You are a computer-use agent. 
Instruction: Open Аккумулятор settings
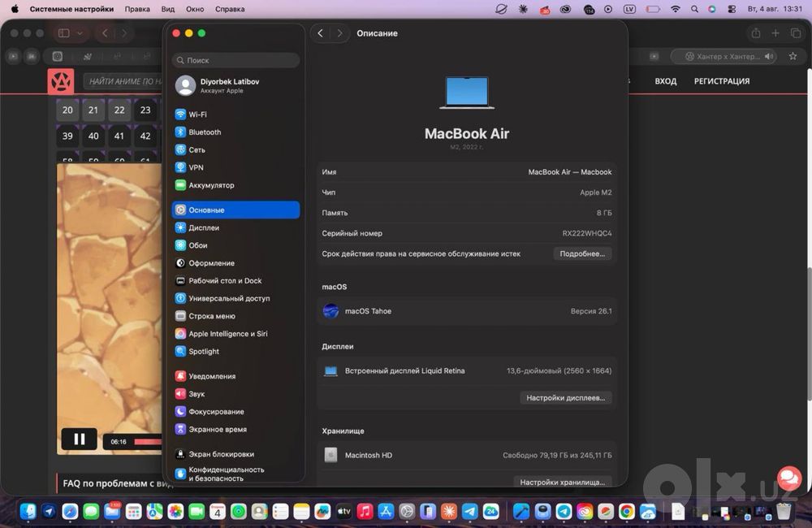click(235, 185)
